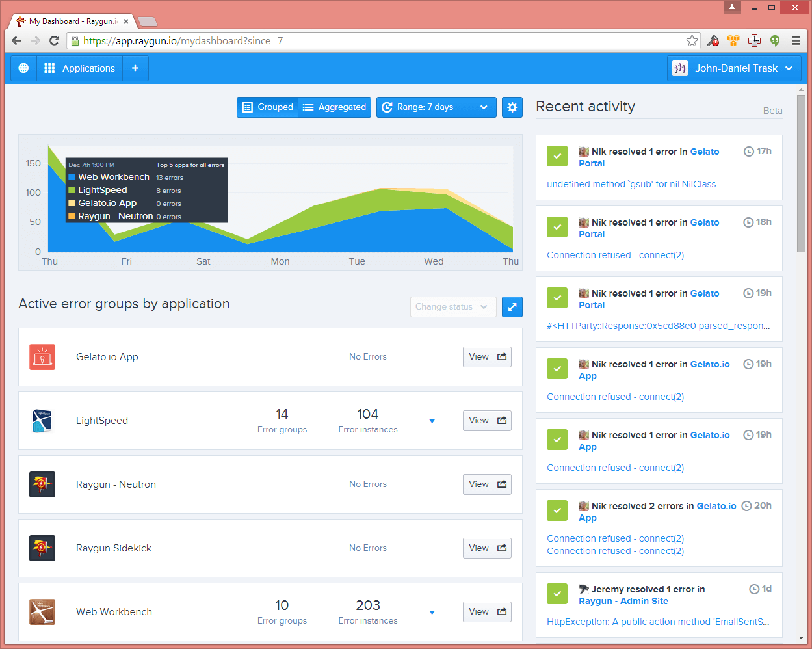Click the green check on Jeremy's activity
The height and width of the screenshot is (649, 812).
pyautogui.click(x=557, y=594)
